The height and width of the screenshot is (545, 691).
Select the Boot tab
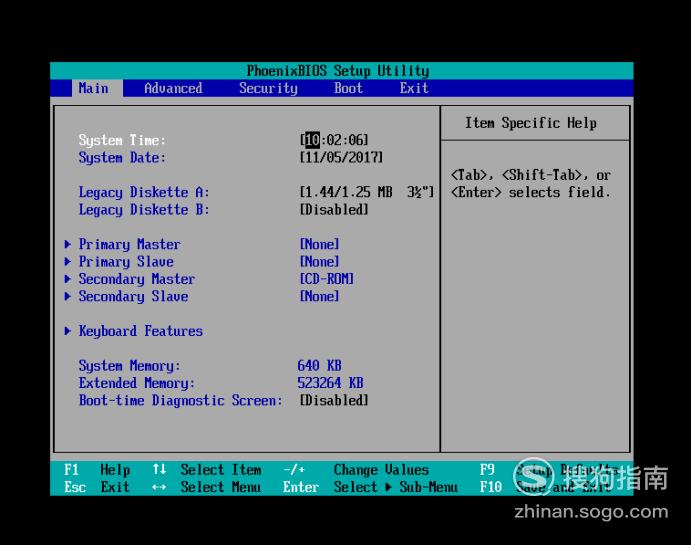[348, 88]
